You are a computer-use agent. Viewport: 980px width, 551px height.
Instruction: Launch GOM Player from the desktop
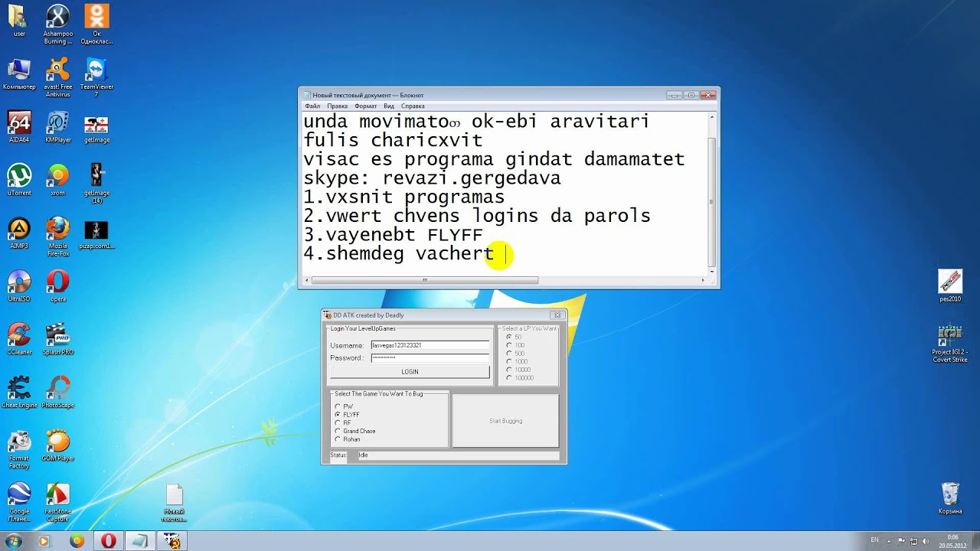[x=57, y=446]
